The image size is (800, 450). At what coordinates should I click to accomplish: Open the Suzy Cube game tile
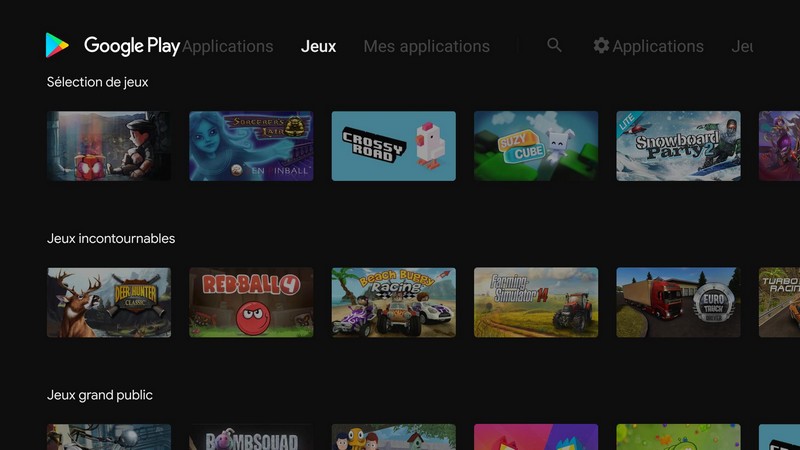point(536,146)
